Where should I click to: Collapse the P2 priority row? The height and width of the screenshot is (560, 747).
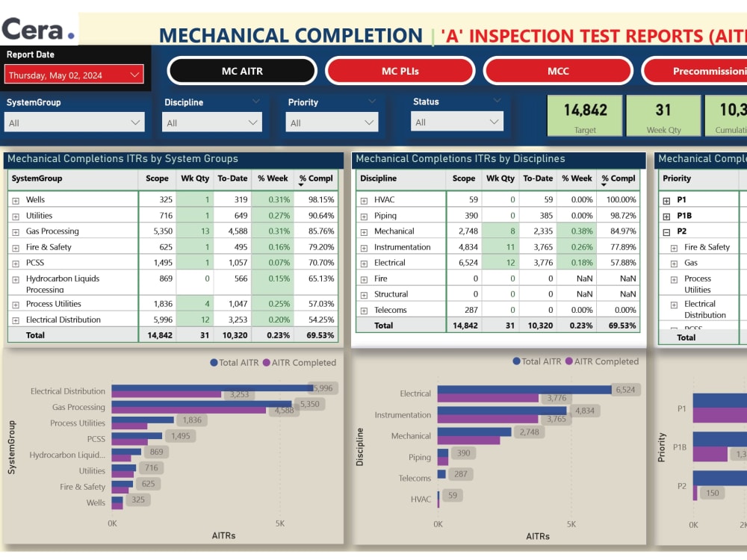pyautogui.click(x=666, y=232)
